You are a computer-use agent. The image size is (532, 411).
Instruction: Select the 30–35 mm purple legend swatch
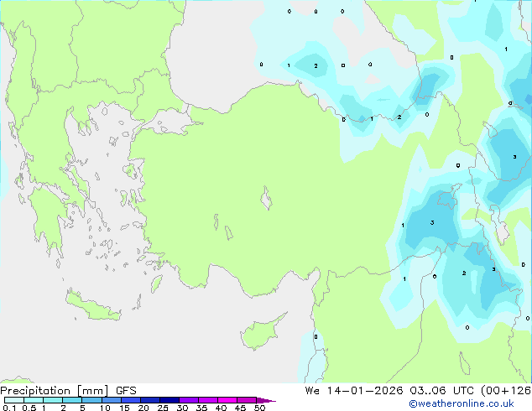click(x=189, y=400)
